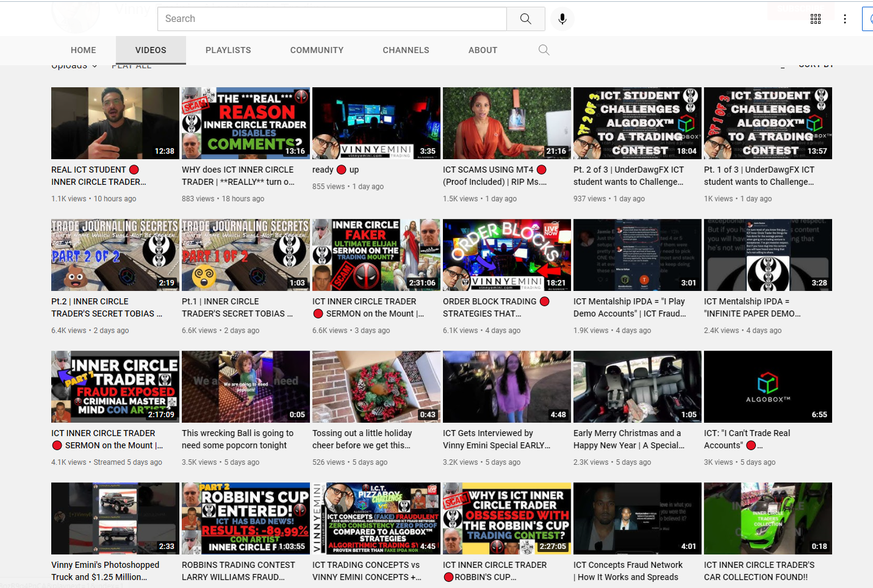This screenshot has width=873, height=588.
Task: Open 'ICT SCAMS USING MT4' title link
Action: [495, 176]
